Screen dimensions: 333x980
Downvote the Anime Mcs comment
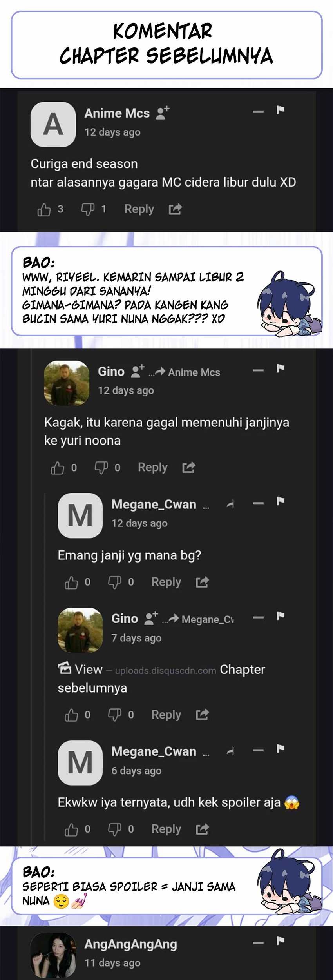(x=87, y=210)
